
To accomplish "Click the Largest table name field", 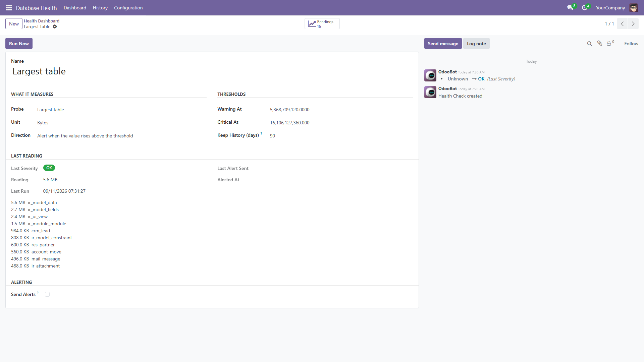I will (x=212, y=71).
